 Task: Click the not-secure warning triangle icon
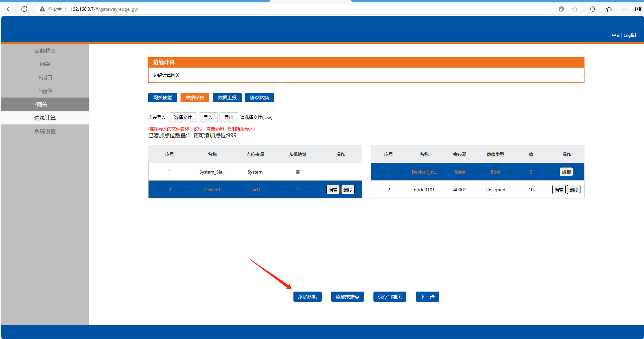point(42,9)
